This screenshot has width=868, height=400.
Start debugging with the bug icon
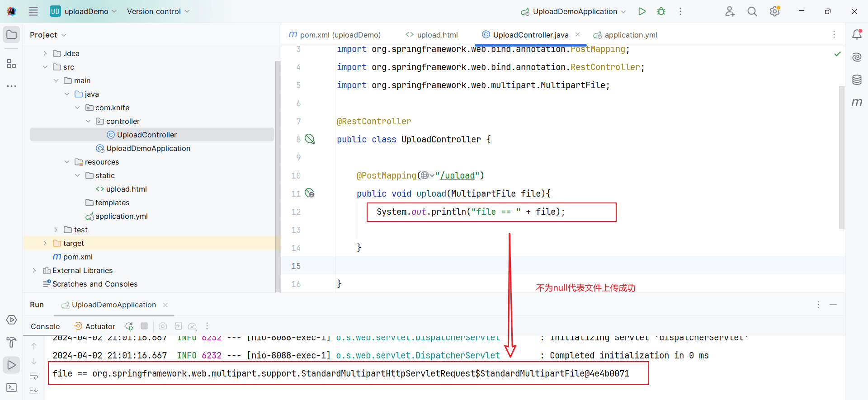click(661, 11)
